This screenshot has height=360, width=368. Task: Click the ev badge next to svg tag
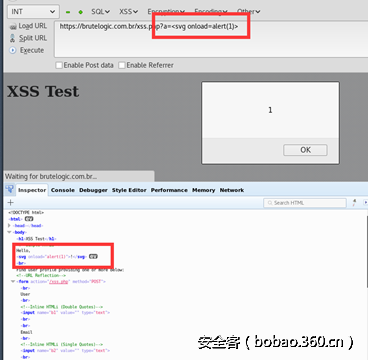tap(93, 257)
